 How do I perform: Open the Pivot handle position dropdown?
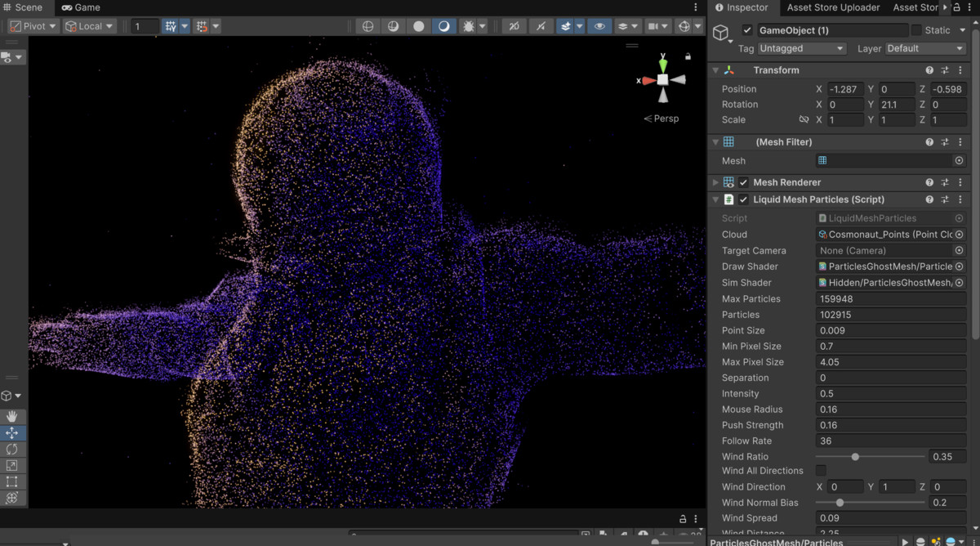pos(33,26)
